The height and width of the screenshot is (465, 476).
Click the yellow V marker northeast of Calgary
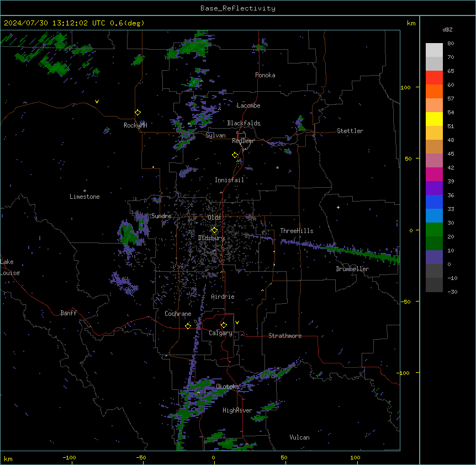237,323
